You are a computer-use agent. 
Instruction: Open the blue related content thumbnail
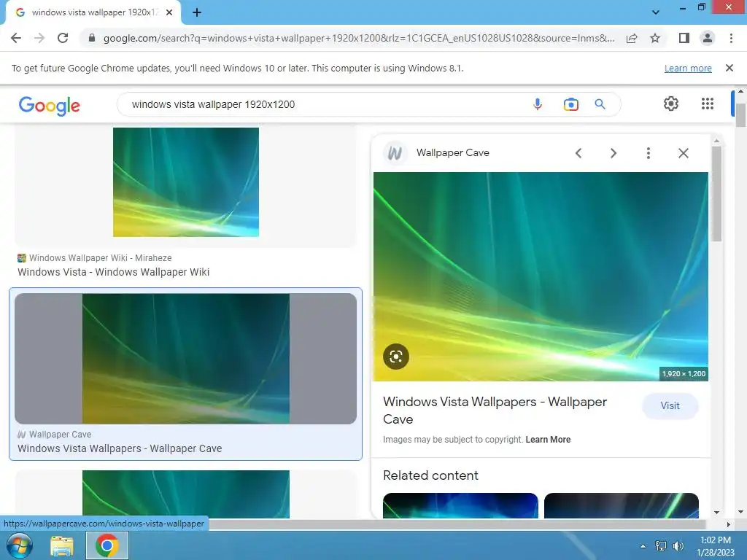pos(460,506)
